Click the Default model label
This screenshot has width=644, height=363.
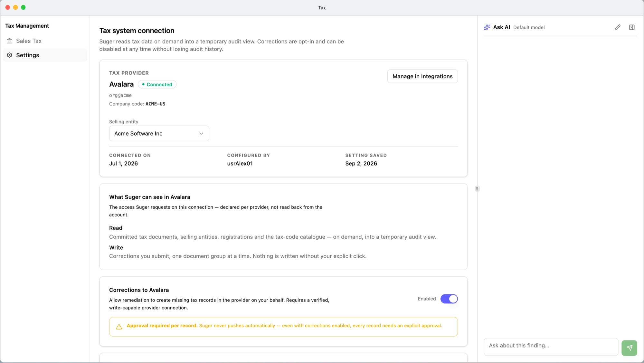click(x=529, y=27)
